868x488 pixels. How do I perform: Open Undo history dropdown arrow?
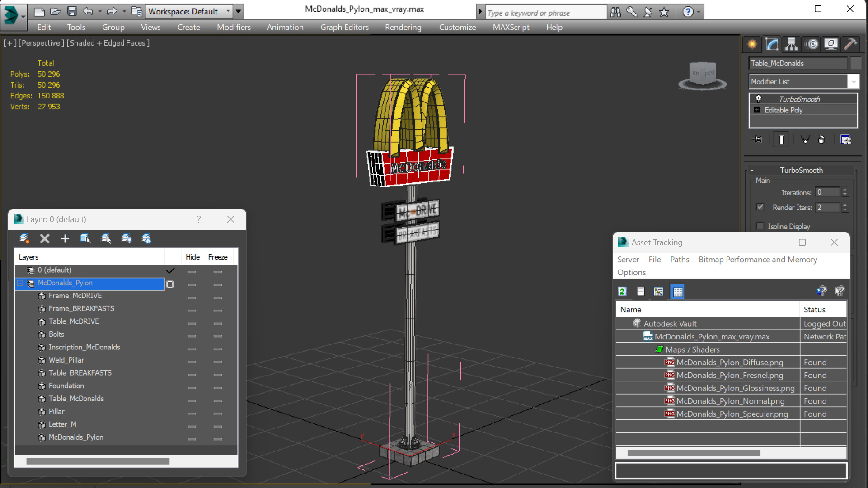coord(100,11)
